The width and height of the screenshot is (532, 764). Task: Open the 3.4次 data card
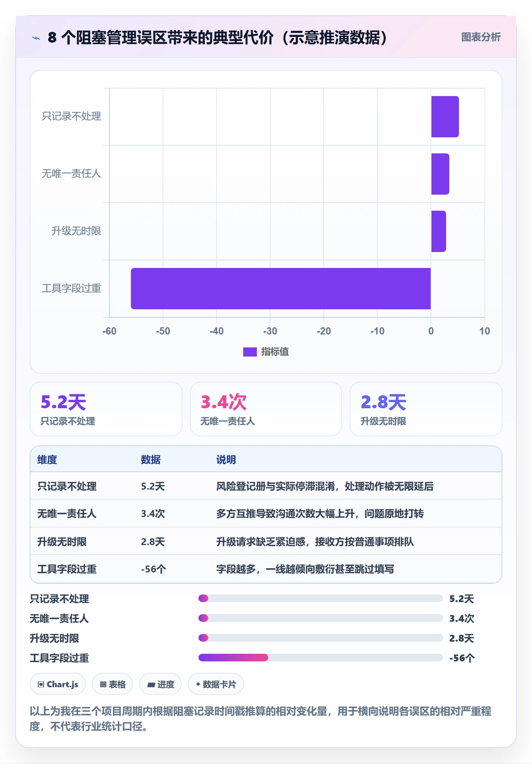(x=266, y=409)
